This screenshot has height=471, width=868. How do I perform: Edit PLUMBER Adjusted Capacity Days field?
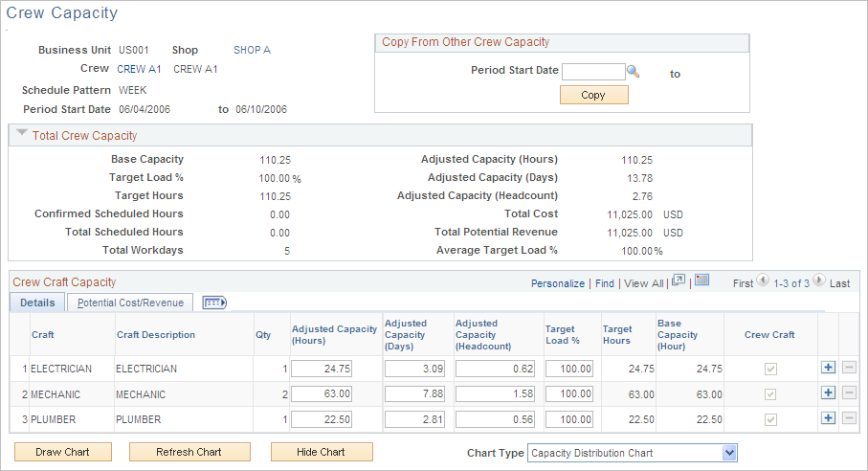click(414, 419)
